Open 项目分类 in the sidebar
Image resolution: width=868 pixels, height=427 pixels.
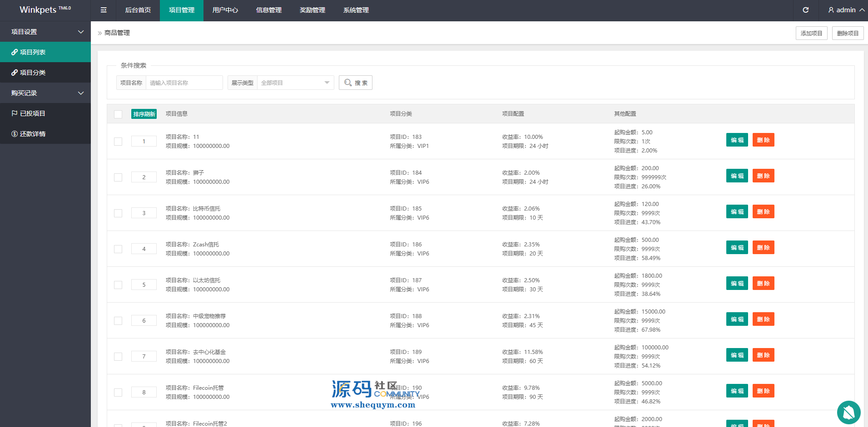[x=45, y=73]
